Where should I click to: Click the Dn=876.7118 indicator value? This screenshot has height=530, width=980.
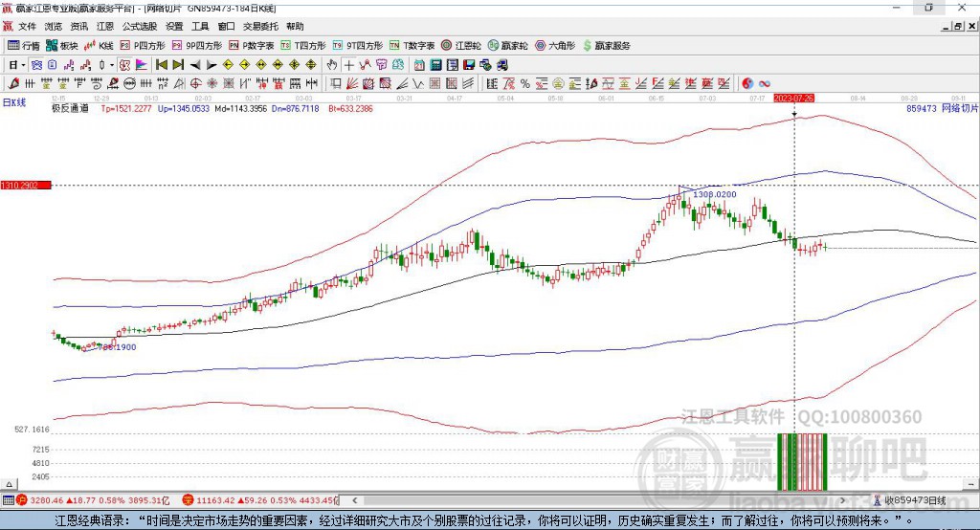coord(296,108)
